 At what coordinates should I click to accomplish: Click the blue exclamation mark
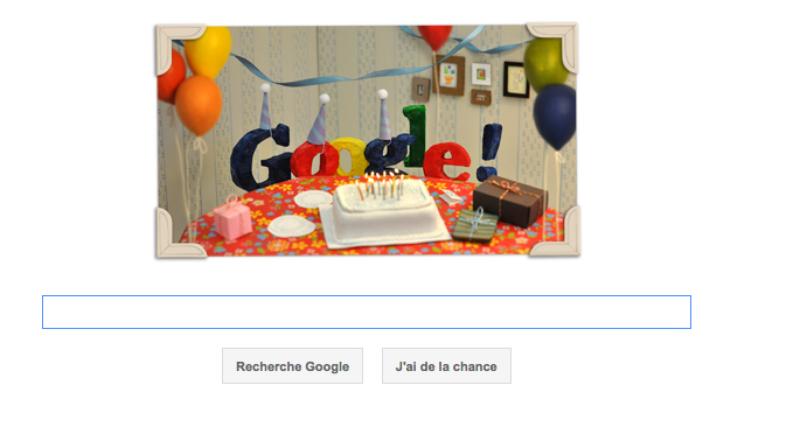pos(489,151)
